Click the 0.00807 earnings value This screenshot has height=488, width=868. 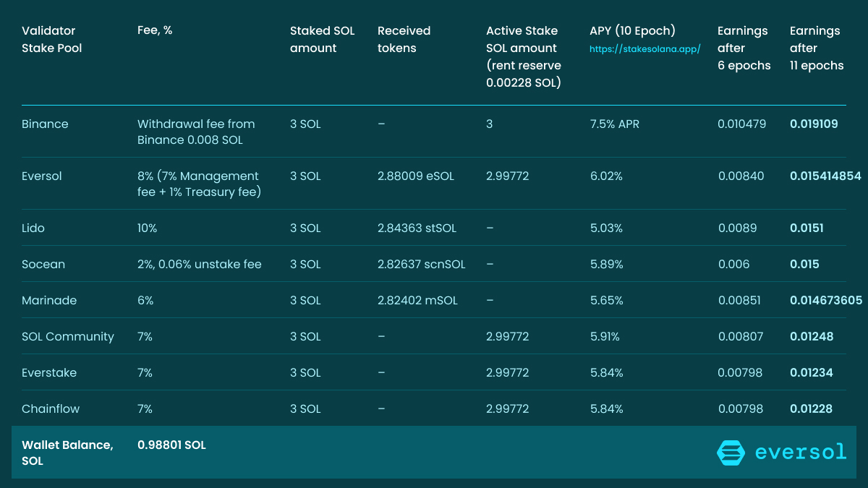pos(740,337)
